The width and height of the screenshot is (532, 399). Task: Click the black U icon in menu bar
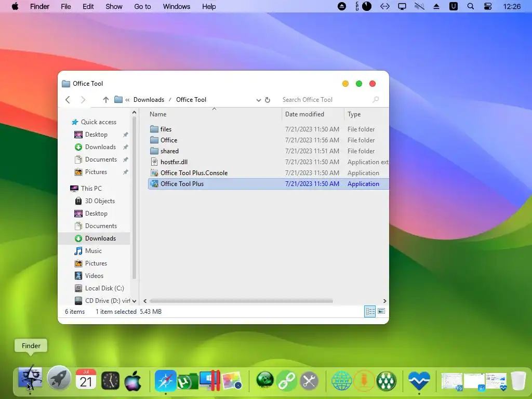[x=453, y=6]
